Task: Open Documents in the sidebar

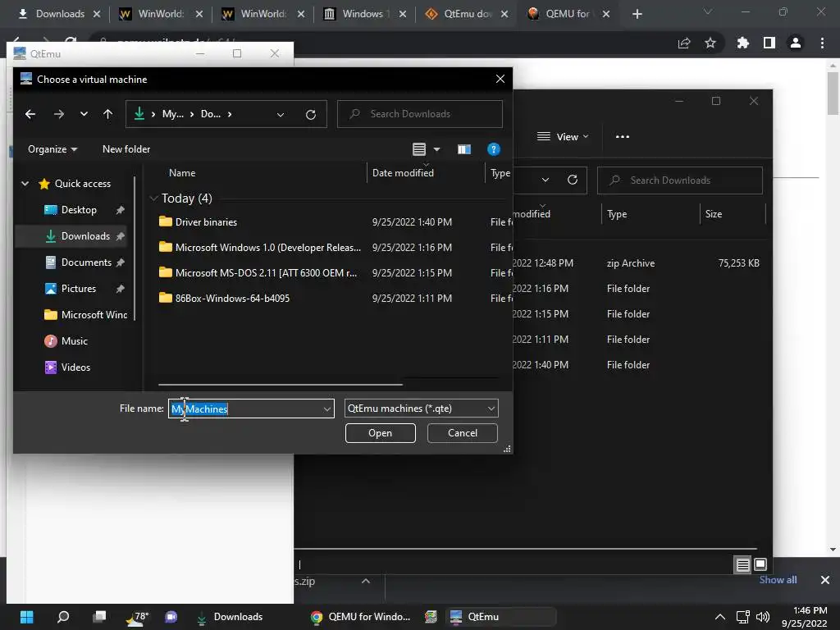Action: click(86, 262)
